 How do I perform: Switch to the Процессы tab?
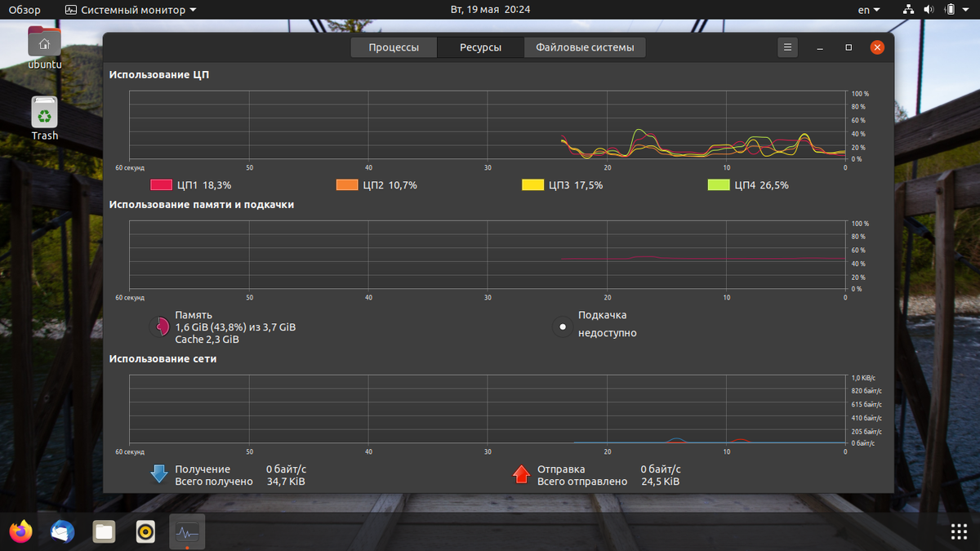394,47
